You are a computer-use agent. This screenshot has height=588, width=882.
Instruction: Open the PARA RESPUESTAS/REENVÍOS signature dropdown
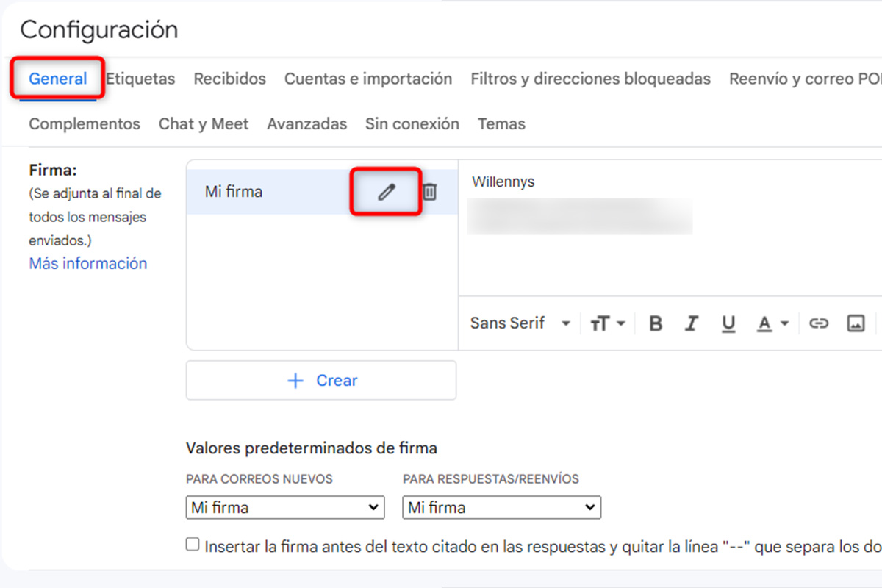(x=501, y=507)
